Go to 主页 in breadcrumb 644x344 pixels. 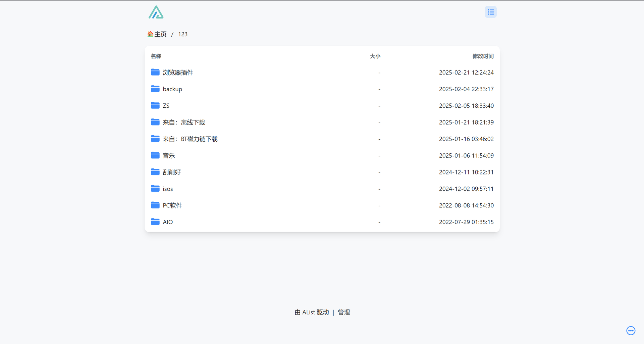(x=160, y=34)
